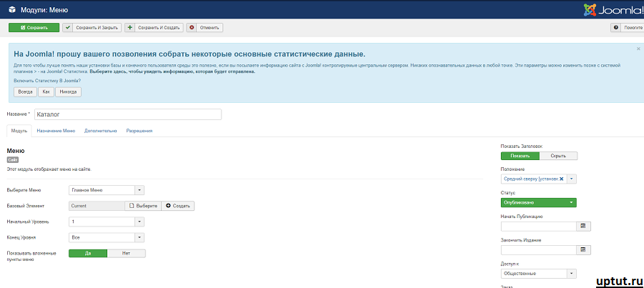Switch to the Назначение Меню tab
This screenshot has width=644, height=288.
(x=56, y=131)
